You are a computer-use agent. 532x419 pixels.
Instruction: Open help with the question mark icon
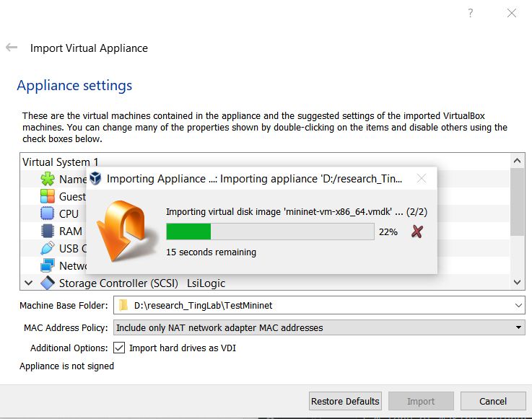coord(470,13)
